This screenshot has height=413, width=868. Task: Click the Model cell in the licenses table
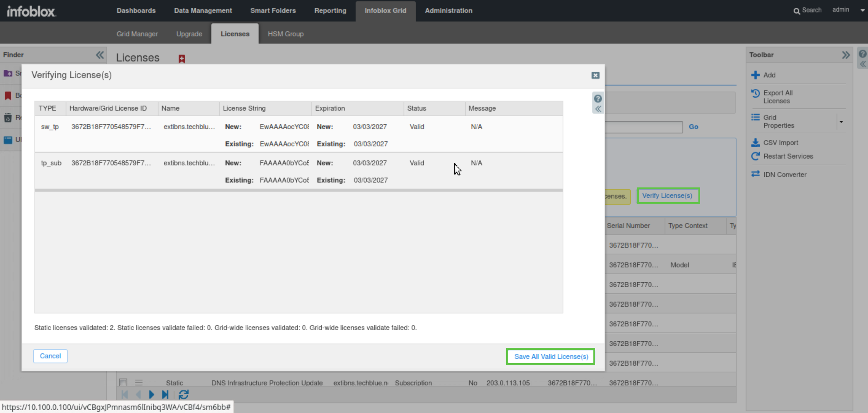tap(679, 265)
